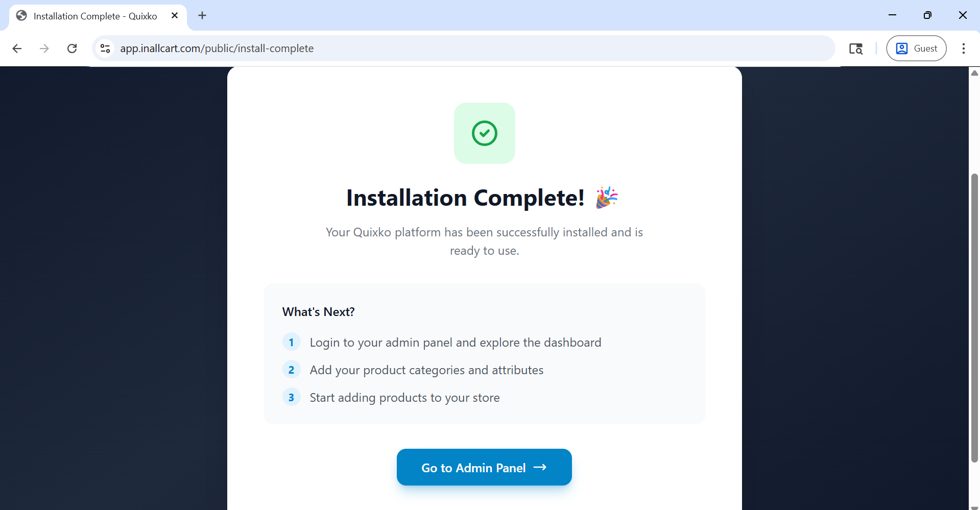Click the scrollbar up arrow
The height and width of the screenshot is (510, 980).
pyautogui.click(x=974, y=73)
